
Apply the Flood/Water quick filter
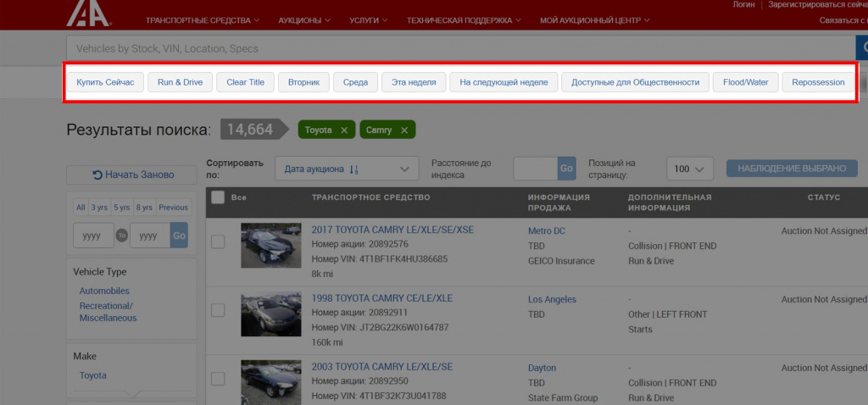click(746, 82)
